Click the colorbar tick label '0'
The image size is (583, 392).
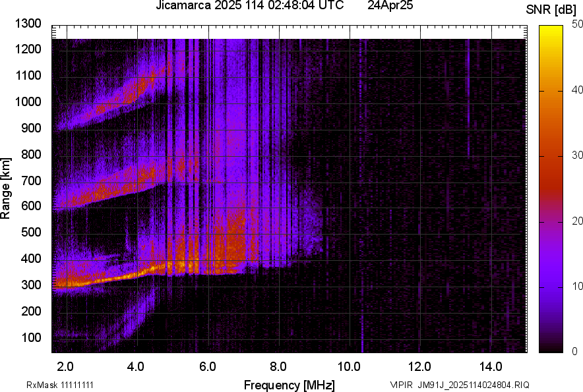pyautogui.click(x=575, y=351)
